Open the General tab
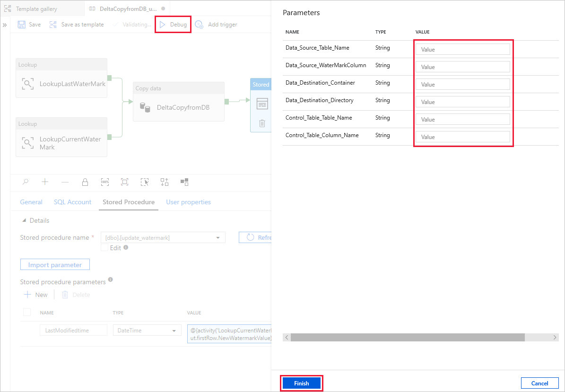This screenshot has width=565, height=392. pos(31,202)
